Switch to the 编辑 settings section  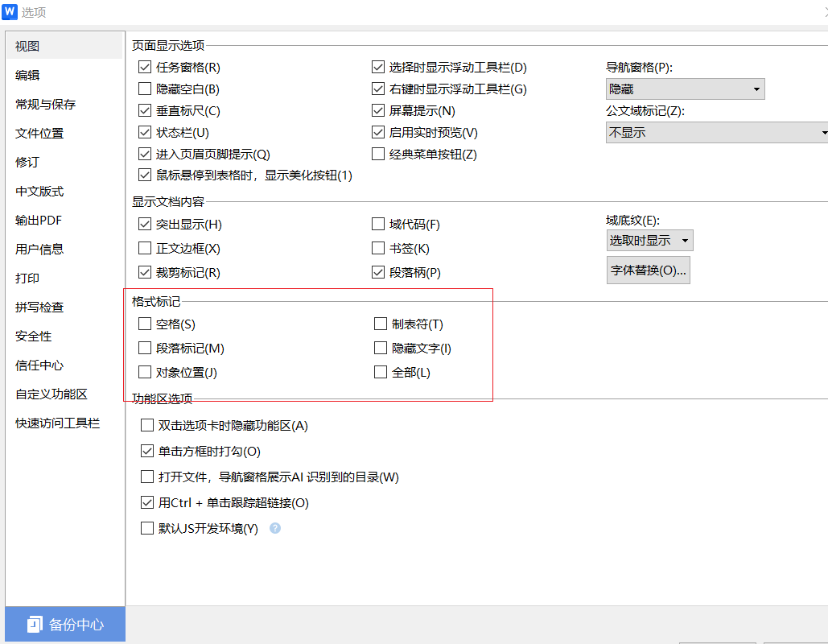27,74
